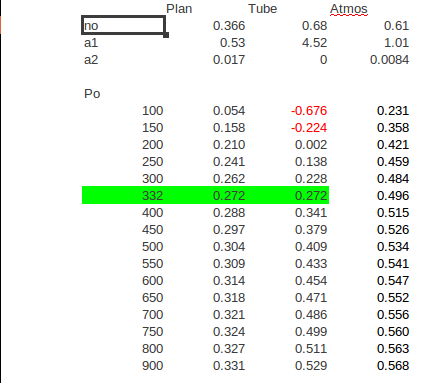441x383 pixels.
Task: Select the 0.366 Plan no value
Action: click(229, 26)
